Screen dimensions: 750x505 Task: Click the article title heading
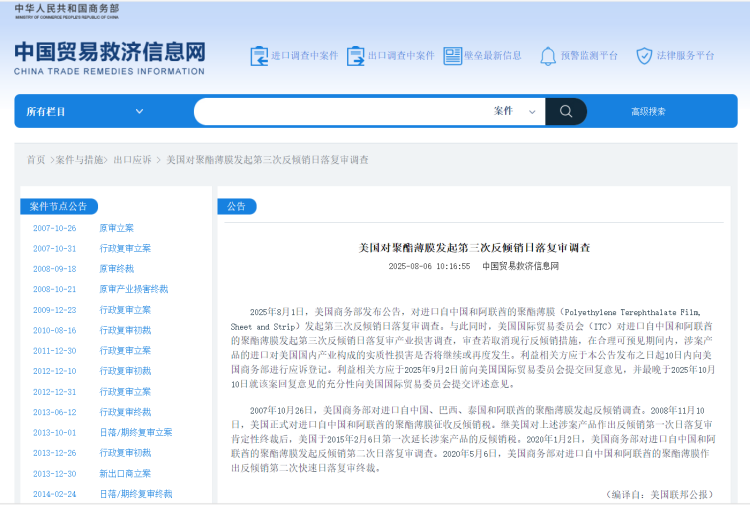point(474,248)
